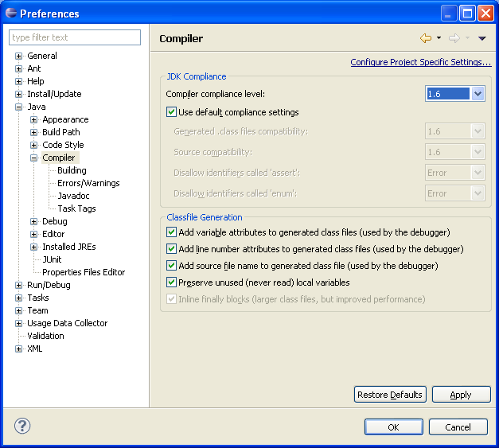Expand the Appearance node under Java

pyautogui.click(x=33, y=119)
